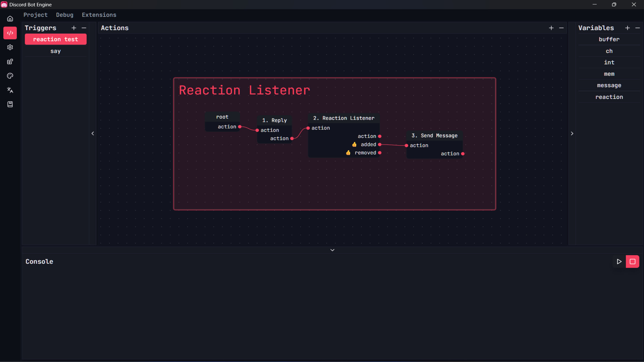Image resolution: width=644 pixels, height=362 pixels.
Task: Open Settings via the gear icon
Action: [x=10, y=47]
